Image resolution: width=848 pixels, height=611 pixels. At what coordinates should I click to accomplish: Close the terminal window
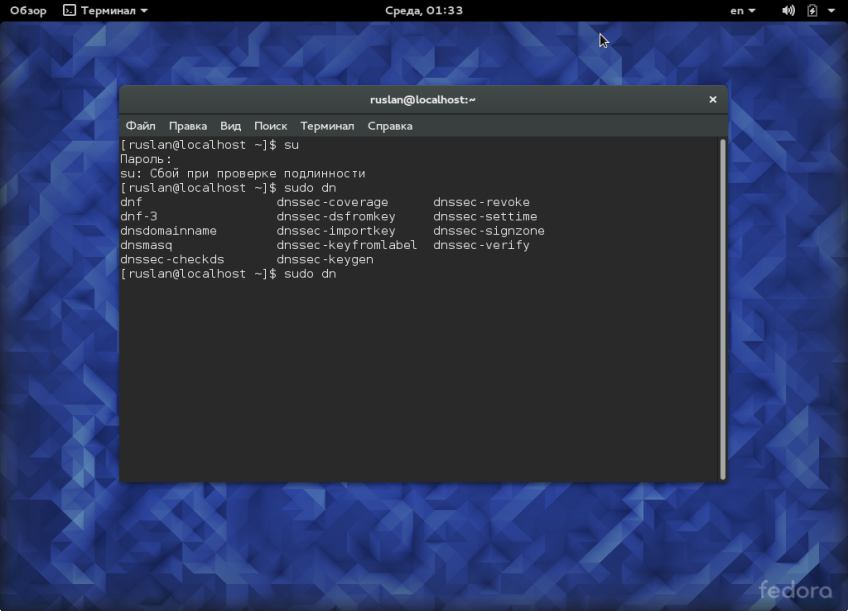[713, 99]
